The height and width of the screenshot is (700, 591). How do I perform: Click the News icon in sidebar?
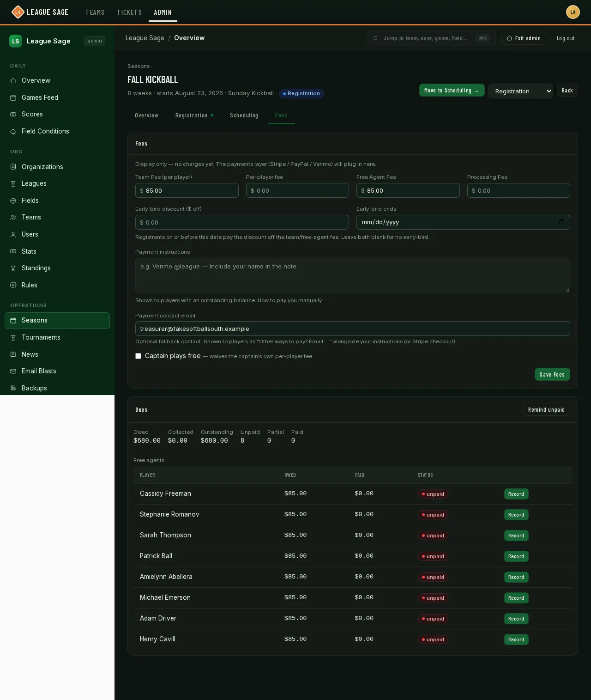point(13,354)
